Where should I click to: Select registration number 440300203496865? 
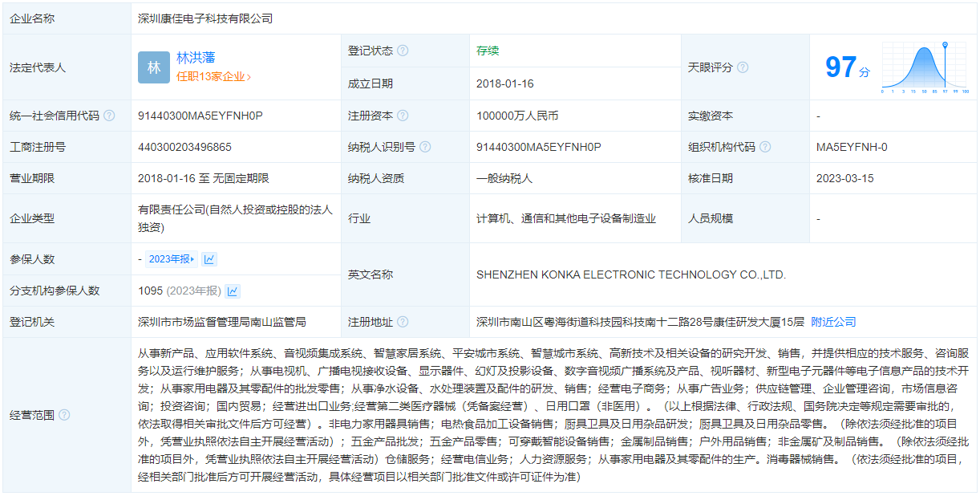point(184,147)
